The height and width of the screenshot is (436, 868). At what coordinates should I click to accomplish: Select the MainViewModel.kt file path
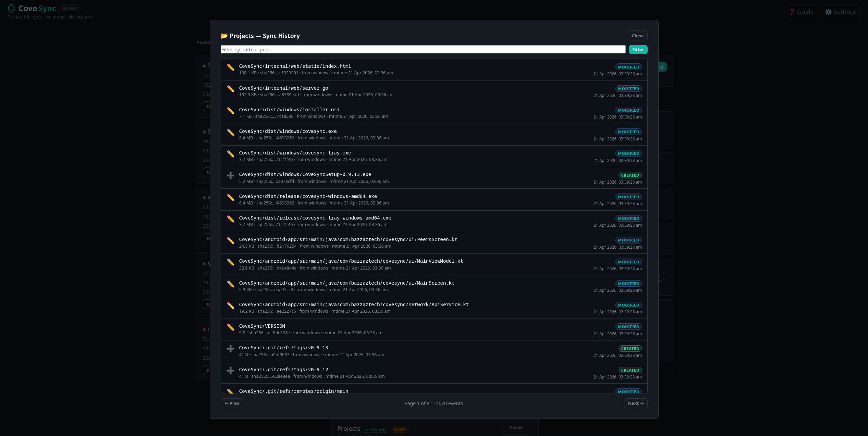[x=351, y=261]
